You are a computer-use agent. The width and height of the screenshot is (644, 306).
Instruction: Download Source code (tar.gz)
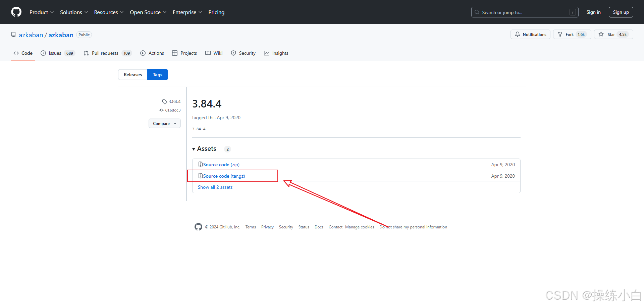pyautogui.click(x=224, y=176)
